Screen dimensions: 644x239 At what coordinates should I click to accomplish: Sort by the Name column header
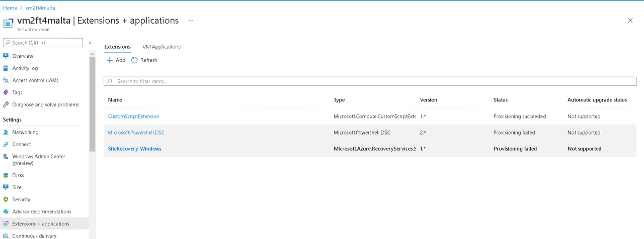pos(115,100)
